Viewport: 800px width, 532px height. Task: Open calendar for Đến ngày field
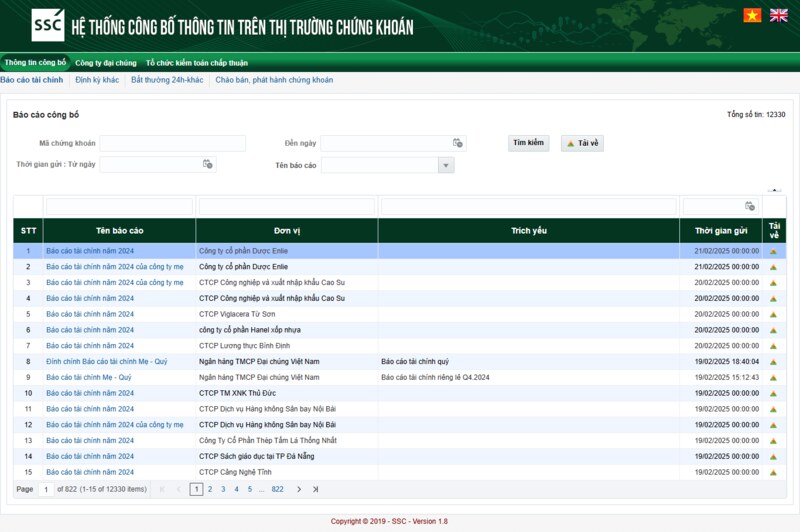coord(458,143)
